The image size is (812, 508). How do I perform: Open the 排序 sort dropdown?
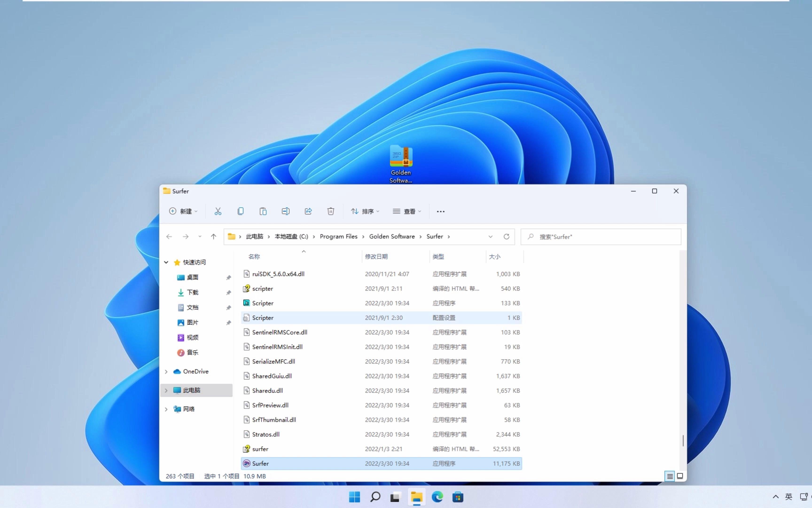[365, 211]
